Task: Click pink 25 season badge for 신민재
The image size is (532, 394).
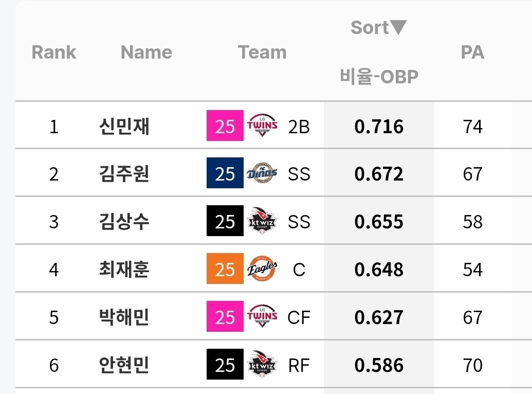Action: (x=225, y=126)
